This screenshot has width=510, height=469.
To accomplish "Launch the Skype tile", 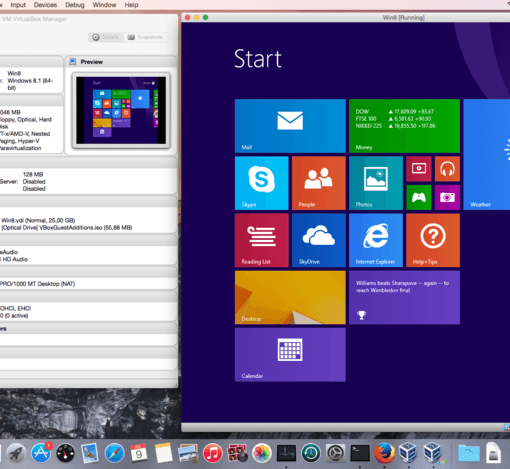I will (262, 183).
